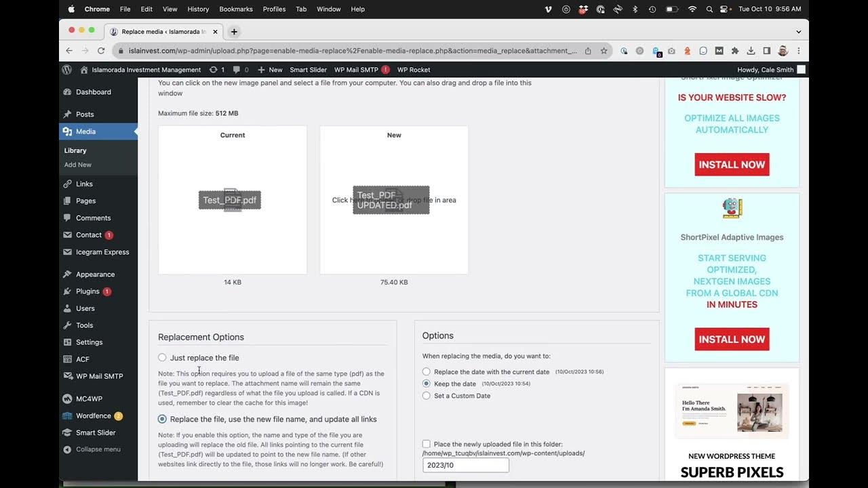868x488 pixels.
Task: Click the Dashboard sidebar icon
Action: coord(67,92)
